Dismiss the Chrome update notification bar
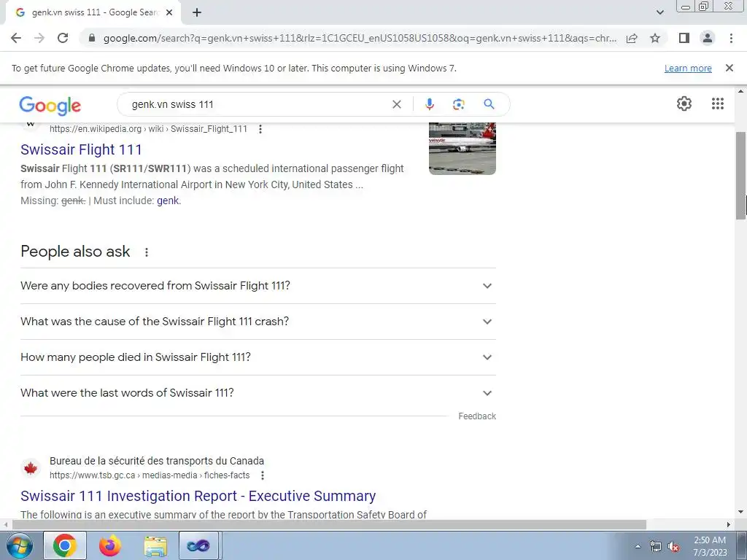This screenshot has width=747, height=560. [x=729, y=68]
